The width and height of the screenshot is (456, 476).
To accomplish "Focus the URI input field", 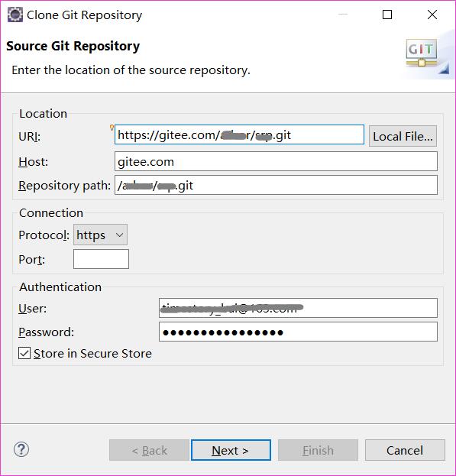I will click(x=239, y=134).
